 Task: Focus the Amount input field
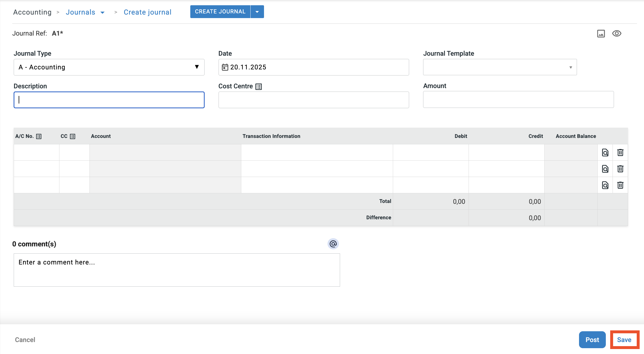518,100
